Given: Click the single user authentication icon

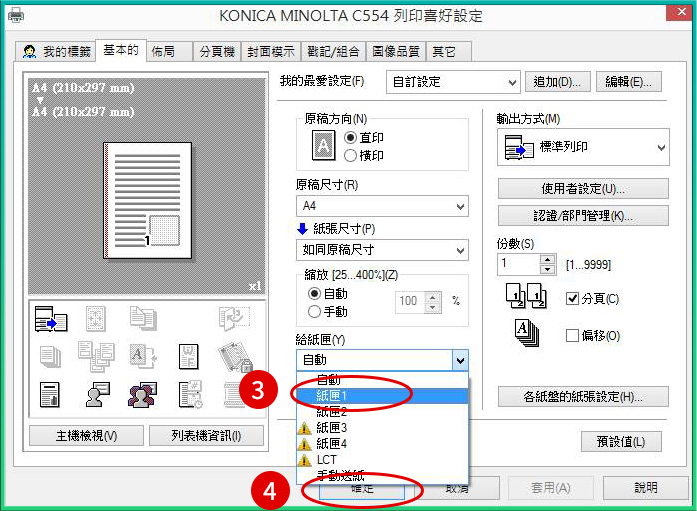Looking at the screenshot, I should [97, 395].
